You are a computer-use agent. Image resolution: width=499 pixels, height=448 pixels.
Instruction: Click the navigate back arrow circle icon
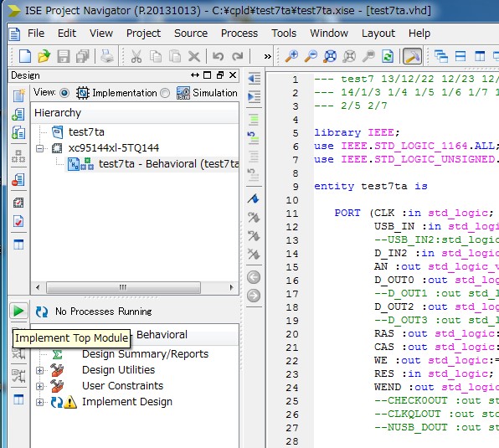[x=254, y=277]
